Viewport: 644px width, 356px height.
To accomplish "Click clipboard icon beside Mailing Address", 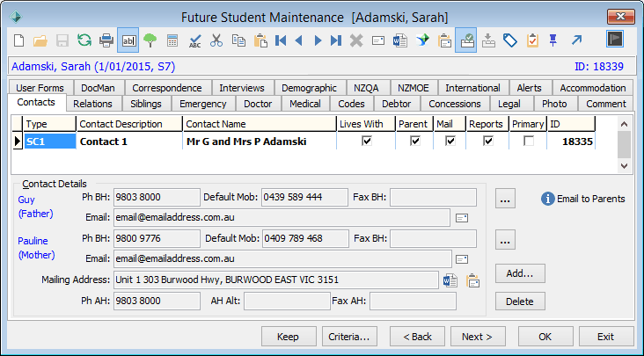I will pyautogui.click(x=472, y=280).
